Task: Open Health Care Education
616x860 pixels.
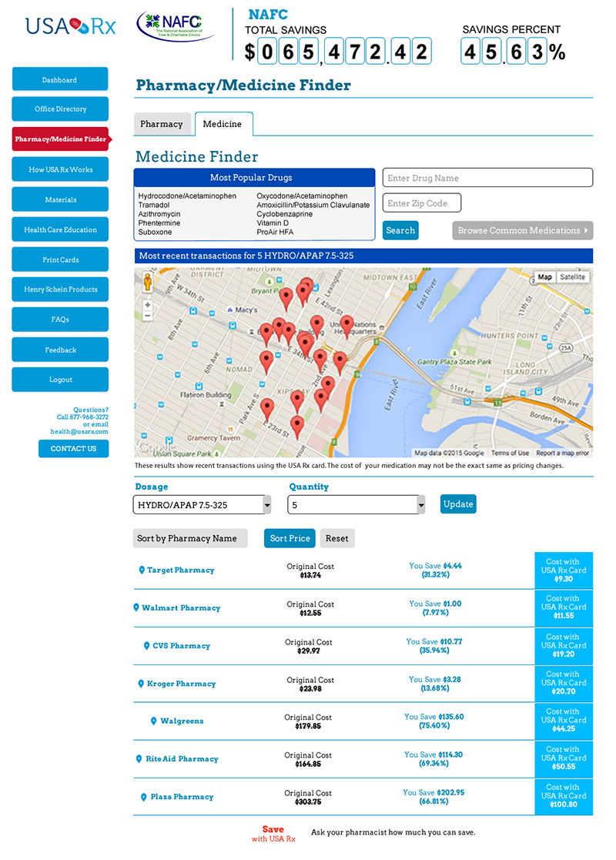Action: coord(60,229)
